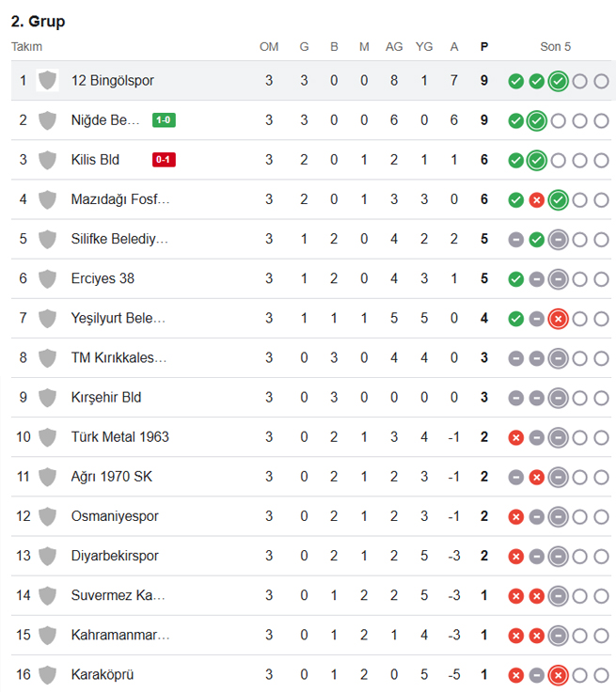Click Kilis Bld red 0-1 score badge
616x693 pixels.
[164, 160]
